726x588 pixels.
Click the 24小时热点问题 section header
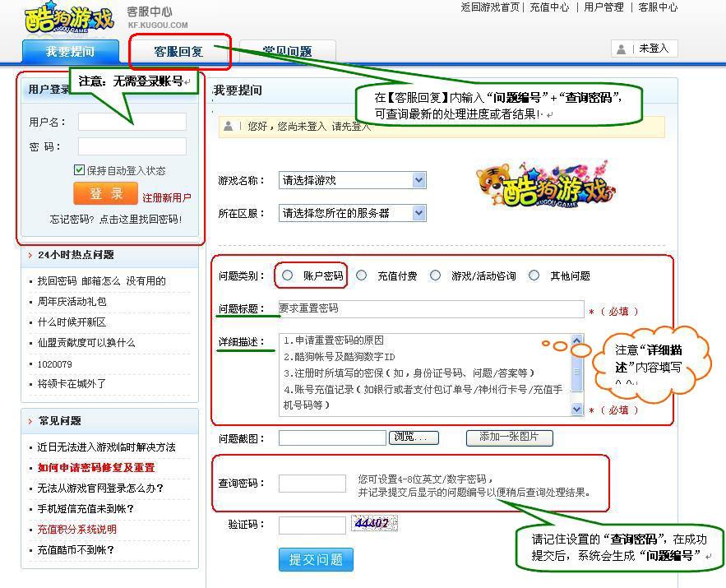click(x=109, y=255)
